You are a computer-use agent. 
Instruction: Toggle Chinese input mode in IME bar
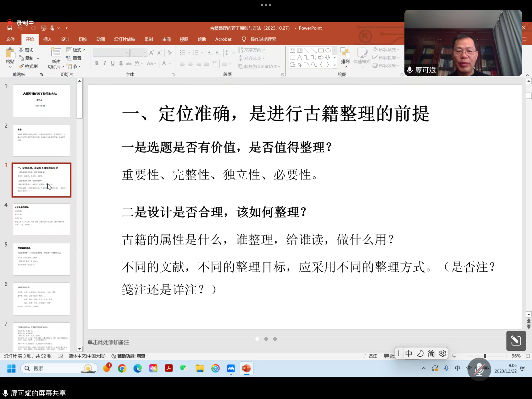pos(409,354)
